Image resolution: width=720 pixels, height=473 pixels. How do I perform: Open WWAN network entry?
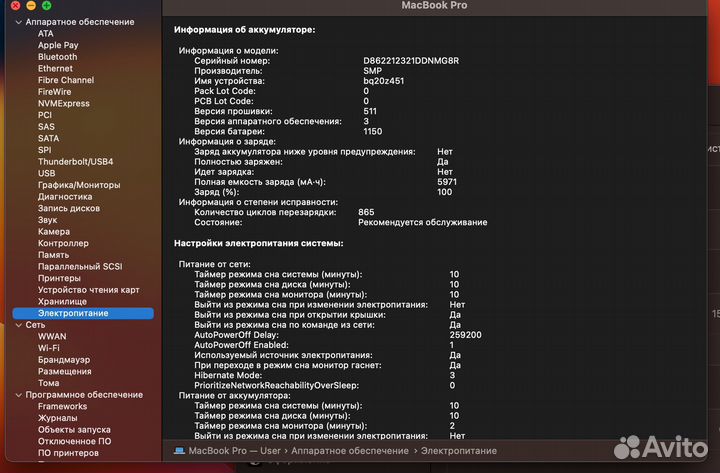point(52,337)
